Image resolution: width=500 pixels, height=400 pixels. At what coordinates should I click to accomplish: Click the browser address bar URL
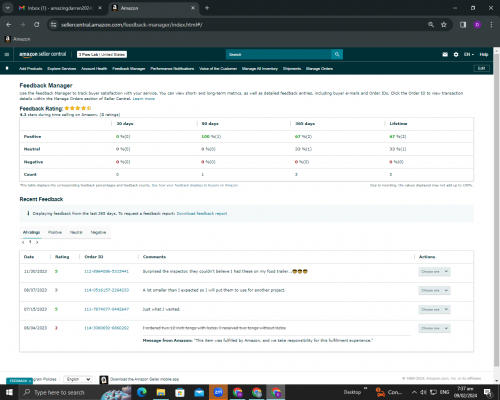click(131, 25)
